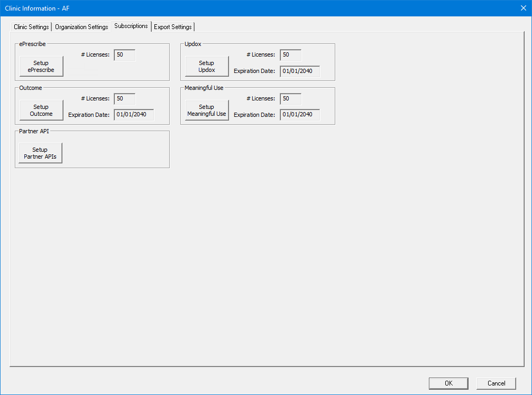Click ePrescribe number of licenses field
The width and height of the screenshot is (532, 395).
coord(124,55)
